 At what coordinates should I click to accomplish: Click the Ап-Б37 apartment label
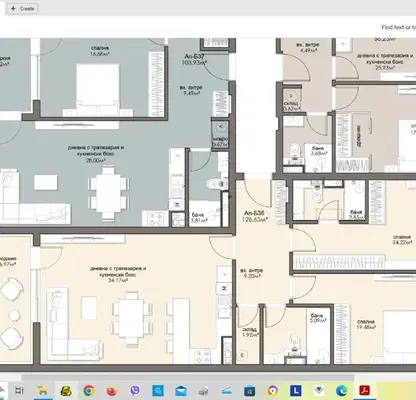[194, 56]
